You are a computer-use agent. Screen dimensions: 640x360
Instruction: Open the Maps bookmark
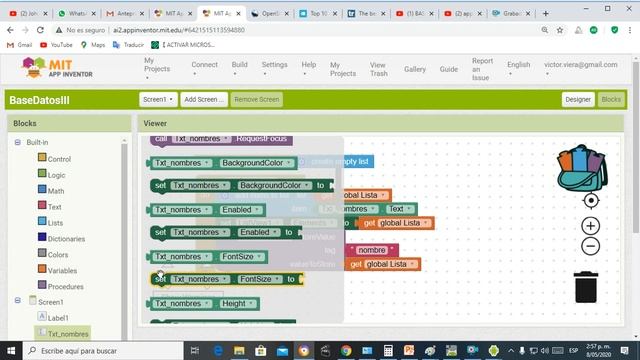[x=93, y=45]
